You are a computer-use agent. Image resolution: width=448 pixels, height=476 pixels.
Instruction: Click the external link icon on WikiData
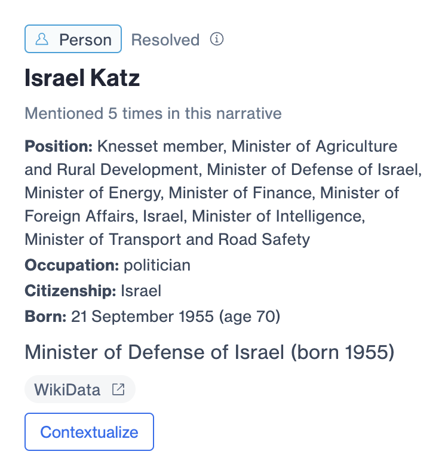pyautogui.click(x=118, y=389)
